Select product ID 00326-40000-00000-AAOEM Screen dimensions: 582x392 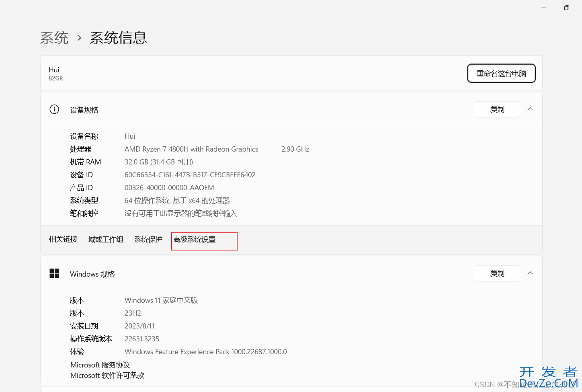click(169, 188)
